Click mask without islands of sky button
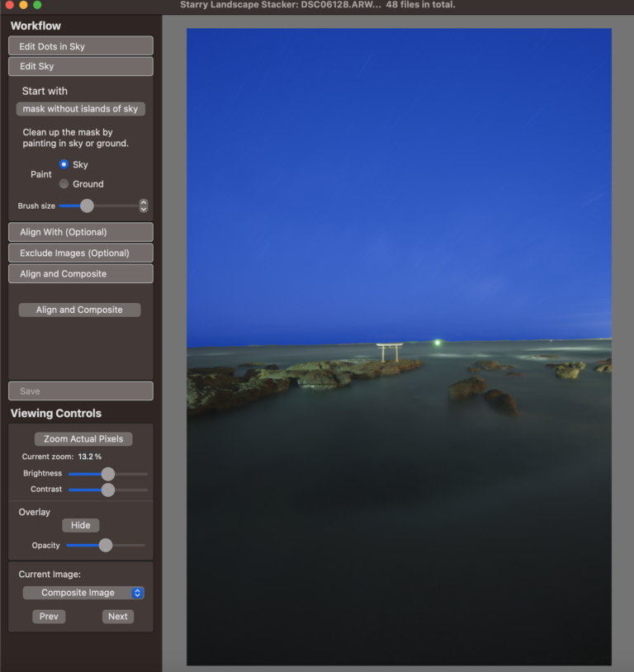This screenshot has width=634, height=672. click(x=80, y=109)
